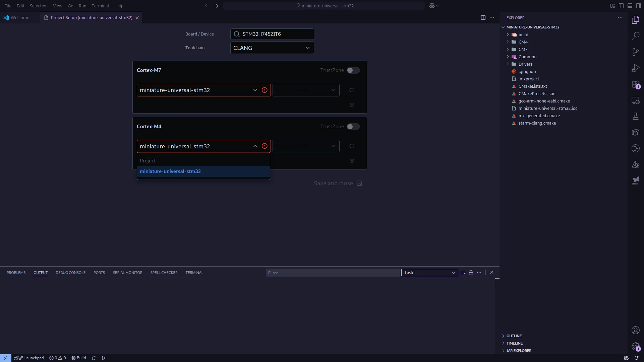This screenshot has width=644, height=362.
Task: Add a project under Cortex-M7
Action: (352, 105)
